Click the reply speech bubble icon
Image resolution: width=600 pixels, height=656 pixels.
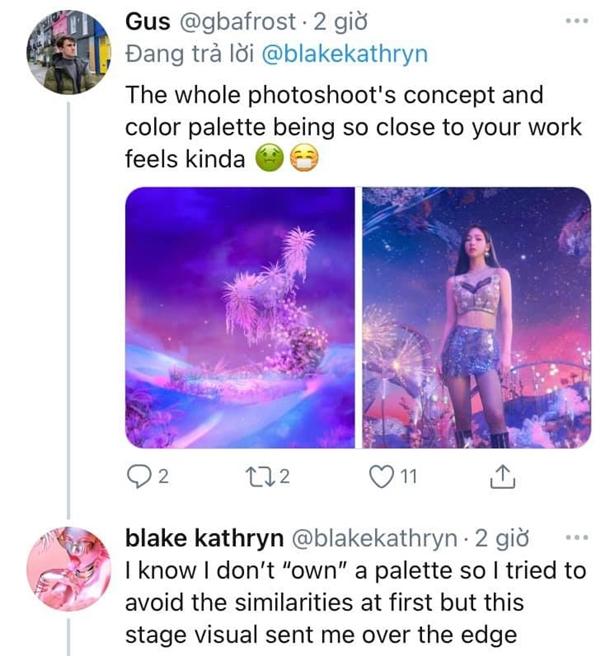pos(137,480)
